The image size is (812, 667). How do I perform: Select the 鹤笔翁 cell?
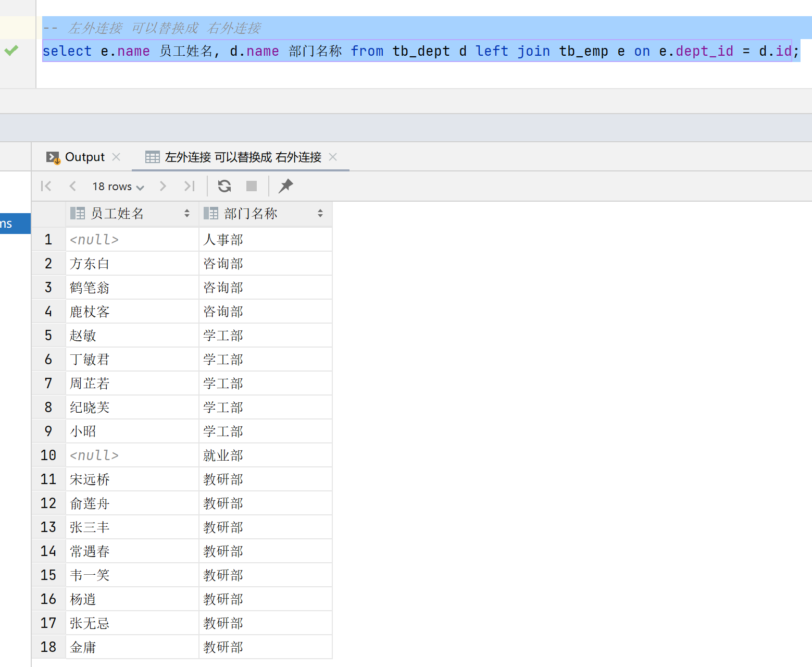tap(132, 288)
